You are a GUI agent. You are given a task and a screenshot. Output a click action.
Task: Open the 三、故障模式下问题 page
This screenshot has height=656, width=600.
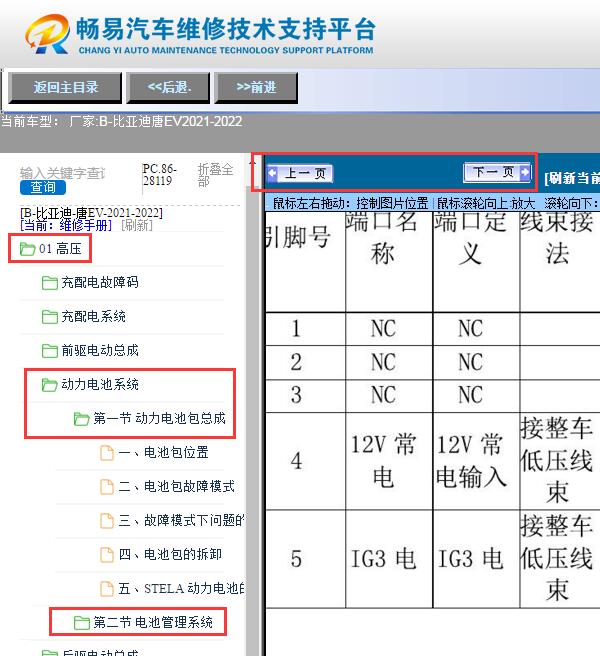click(x=182, y=520)
